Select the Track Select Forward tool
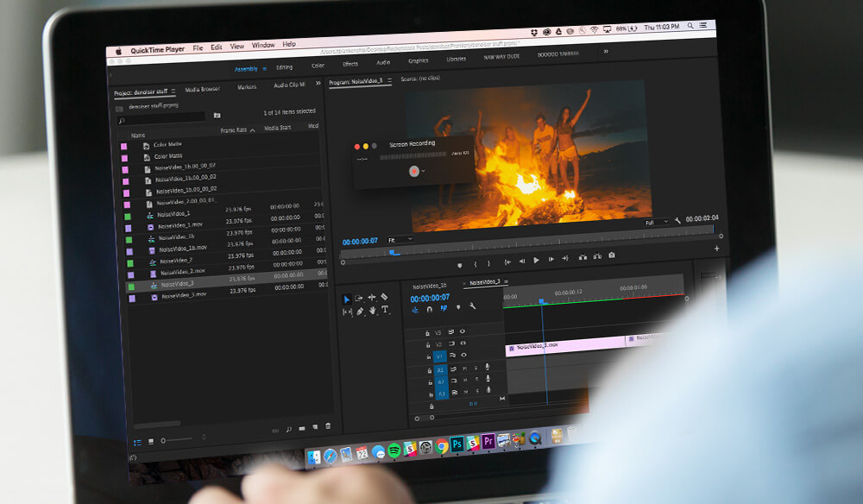The width and height of the screenshot is (863, 504). pyautogui.click(x=359, y=299)
